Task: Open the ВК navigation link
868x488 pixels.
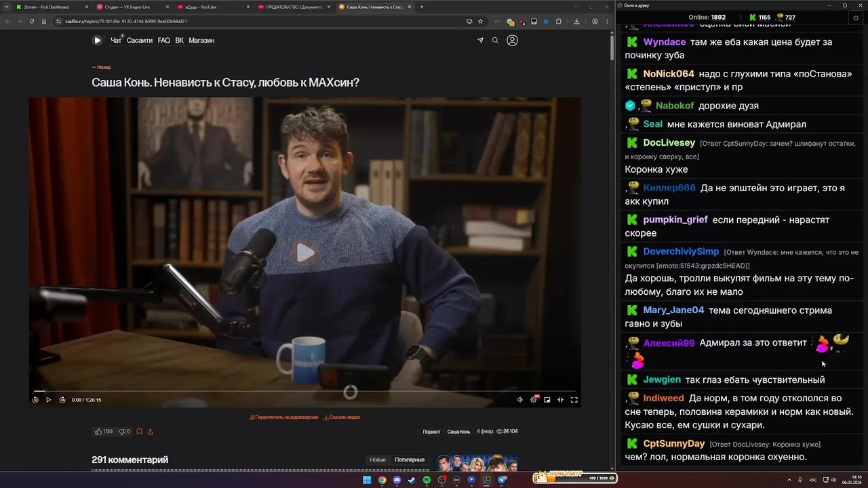Action: pos(180,41)
